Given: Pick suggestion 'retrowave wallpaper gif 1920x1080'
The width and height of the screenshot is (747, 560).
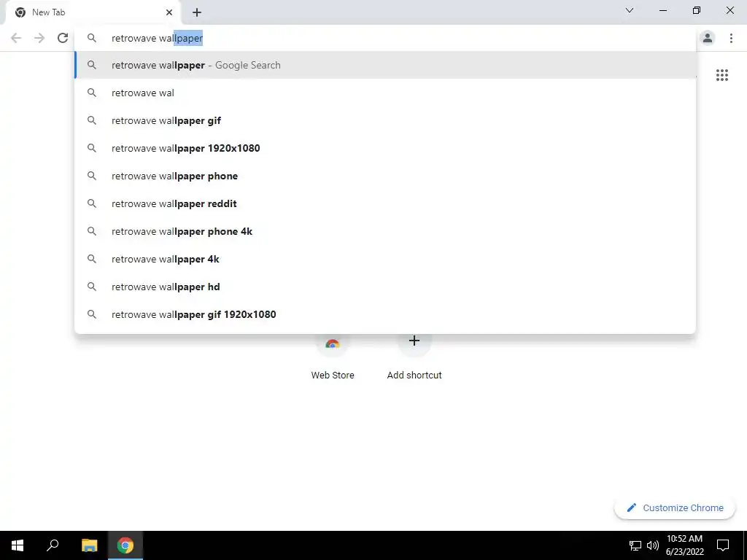Looking at the screenshot, I should 385,314.
